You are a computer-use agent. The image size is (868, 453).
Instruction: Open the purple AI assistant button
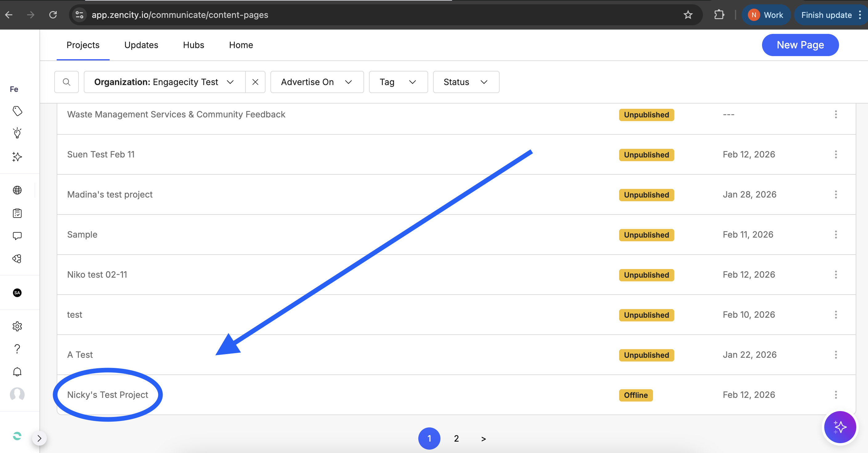click(x=840, y=427)
